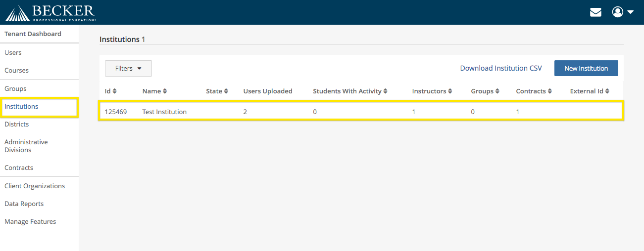
Task: Navigate to Client Organizations
Action: pos(35,186)
